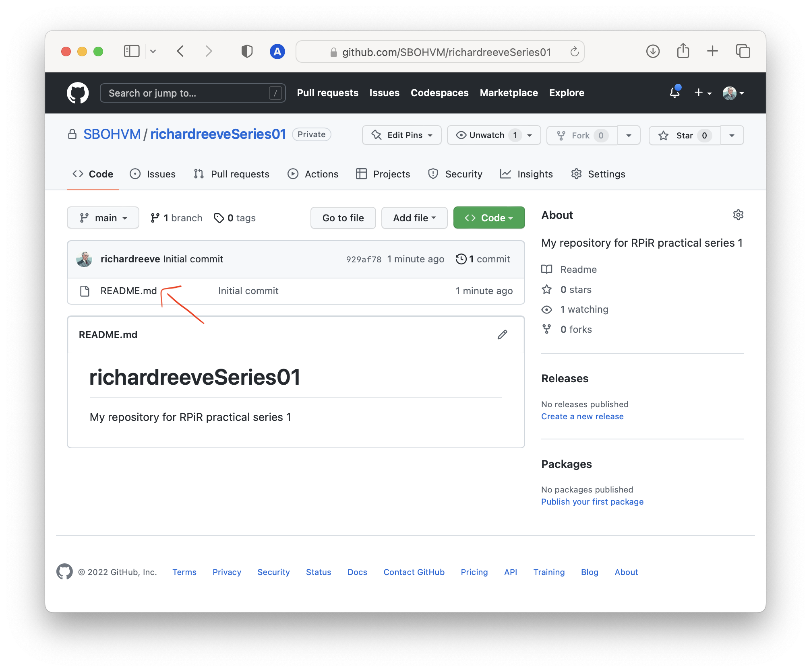Fork the repository
This screenshot has width=811, height=672.
(x=582, y=135)
